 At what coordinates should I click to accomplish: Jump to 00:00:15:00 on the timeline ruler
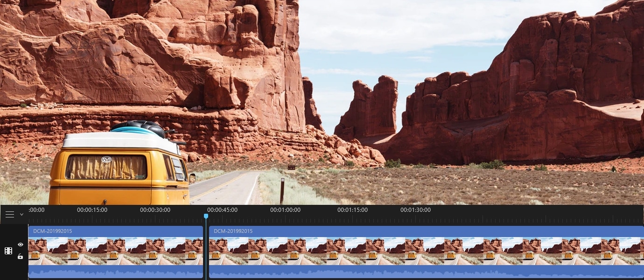[x=92, y=210]
